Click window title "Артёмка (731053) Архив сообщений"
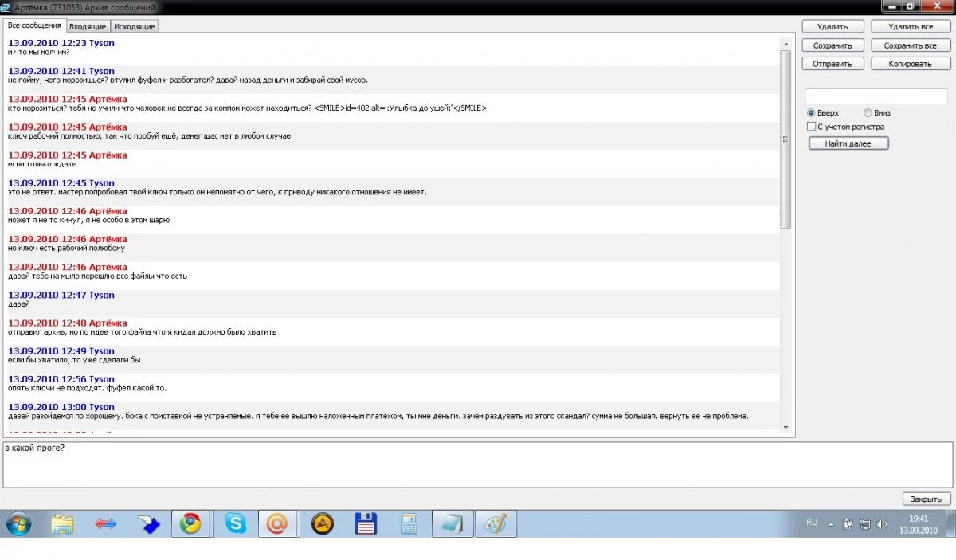 85,6
